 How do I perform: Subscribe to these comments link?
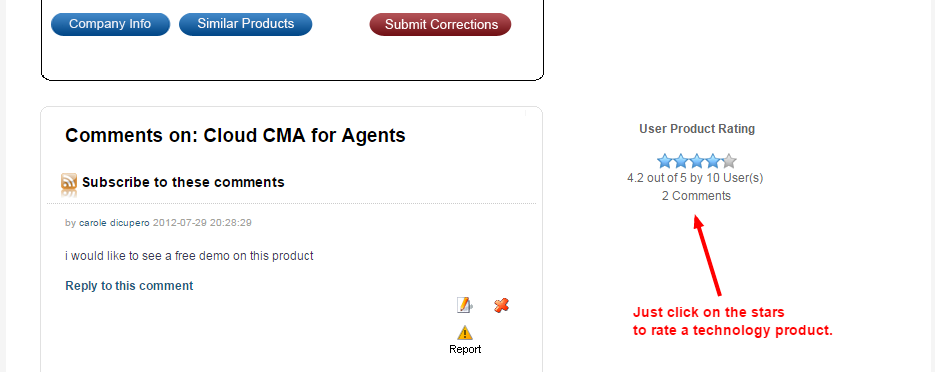click(x=183, y=182)
